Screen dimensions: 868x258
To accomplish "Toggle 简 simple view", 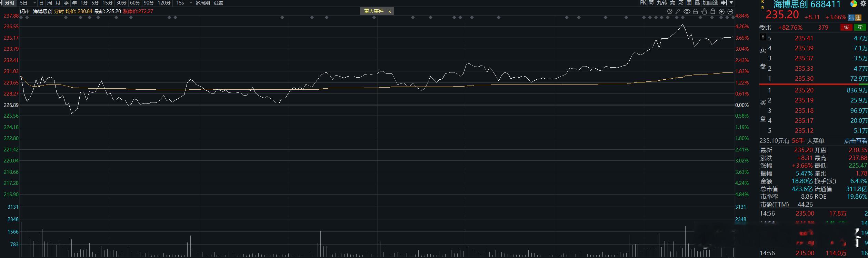I will pyautogui.click(x=651, y=3).
